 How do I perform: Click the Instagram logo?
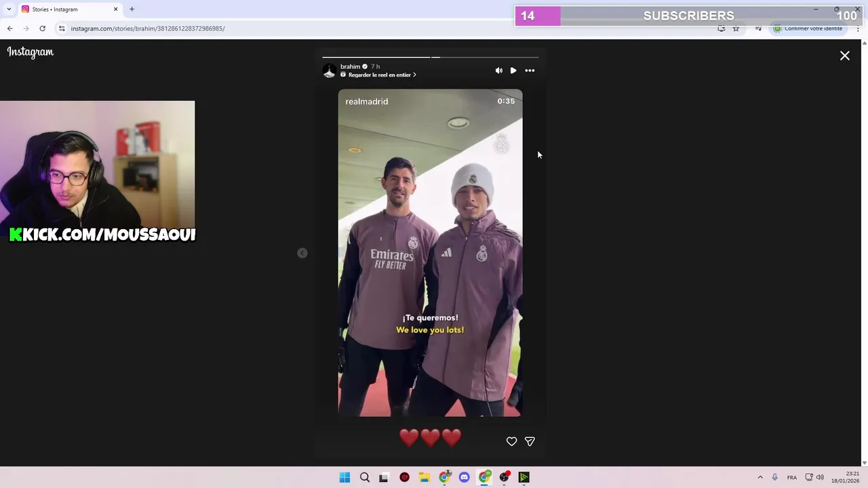(31, 52)
